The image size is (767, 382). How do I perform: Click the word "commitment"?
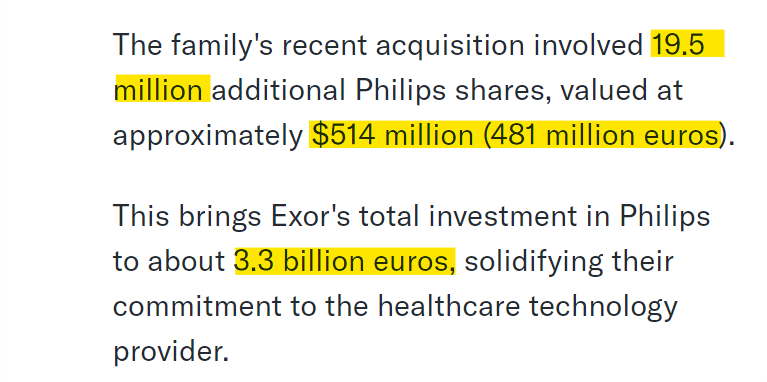tap(198, 306)
